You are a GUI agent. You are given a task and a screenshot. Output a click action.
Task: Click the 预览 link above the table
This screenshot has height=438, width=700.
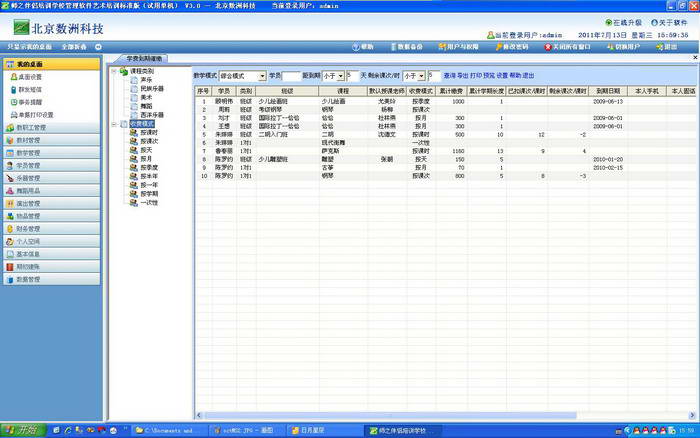coord(489,76)
